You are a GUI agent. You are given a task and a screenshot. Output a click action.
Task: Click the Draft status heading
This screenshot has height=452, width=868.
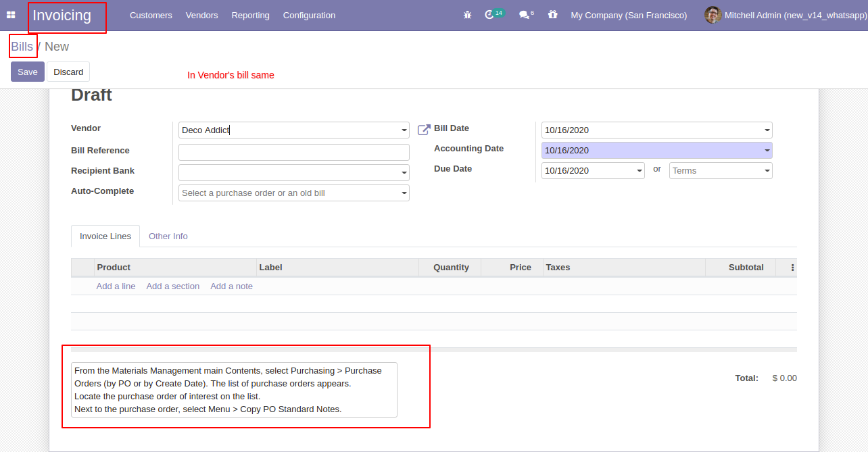coord(91,95)
